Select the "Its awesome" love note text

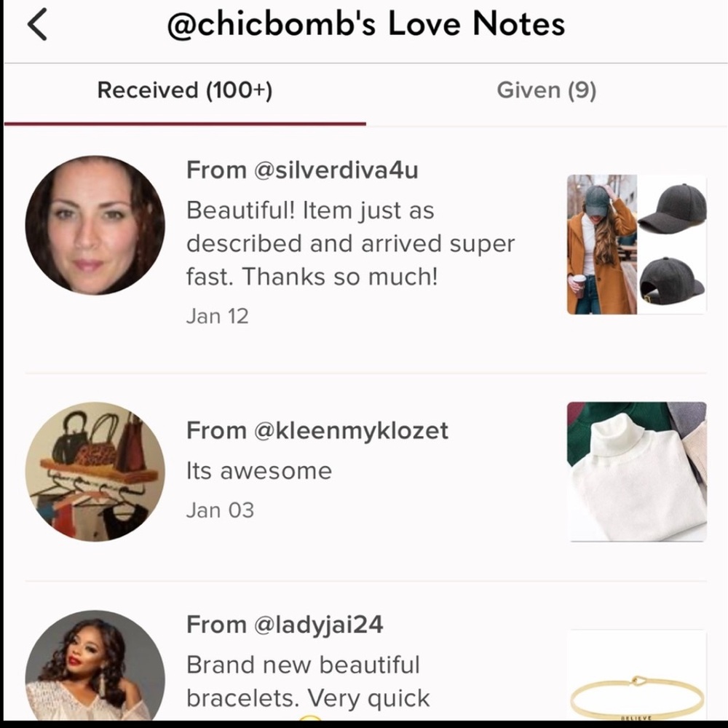[x=259, y=471]
